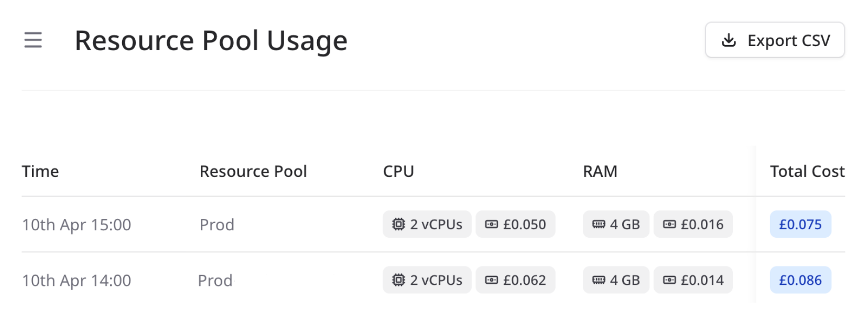Select the 10th Apr 14:00 timestamp
Screen dimensions: 868x311
[77, 280]
